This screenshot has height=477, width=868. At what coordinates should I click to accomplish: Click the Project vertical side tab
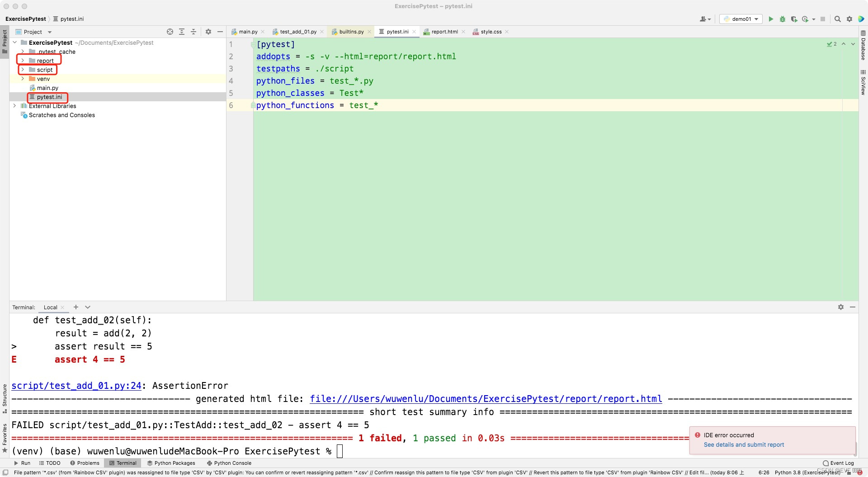tap(5, 42)
